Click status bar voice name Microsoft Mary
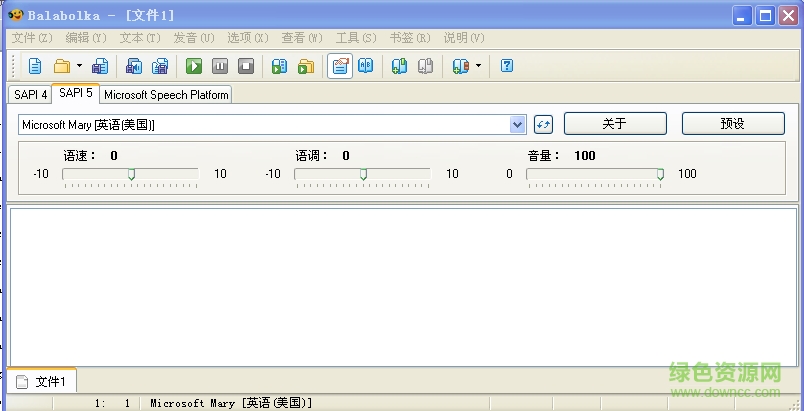This screenshot has height=411, width=804. 231,403
